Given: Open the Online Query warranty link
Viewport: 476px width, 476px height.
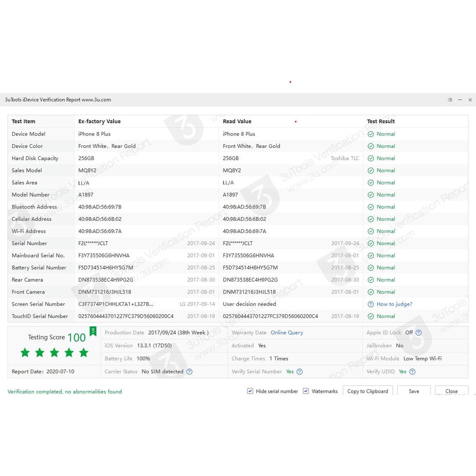Looking at the screenshot, I should pyautogui.click(x=287, y=333).
